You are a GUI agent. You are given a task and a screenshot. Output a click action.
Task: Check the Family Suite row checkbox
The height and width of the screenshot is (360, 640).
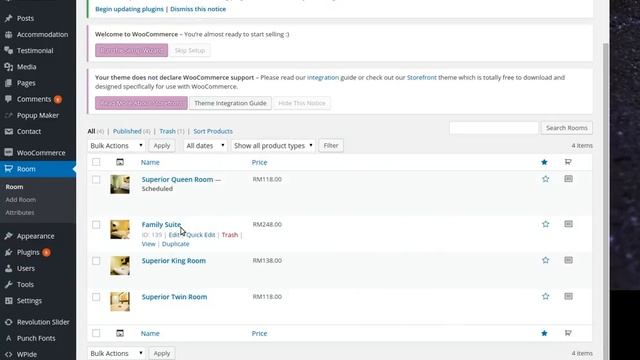tap(96, 224)
